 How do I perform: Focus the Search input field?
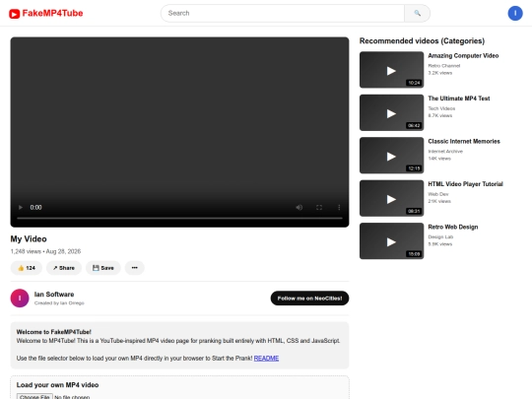[283, 13]
